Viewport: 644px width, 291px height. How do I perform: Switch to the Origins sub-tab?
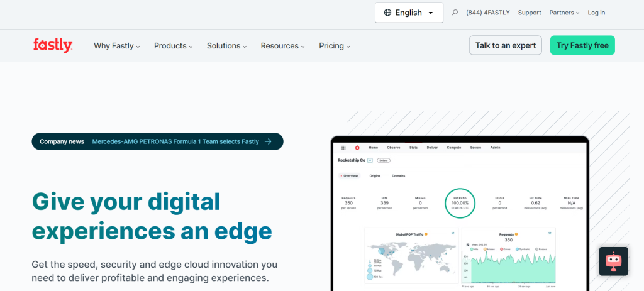point(375,175)
